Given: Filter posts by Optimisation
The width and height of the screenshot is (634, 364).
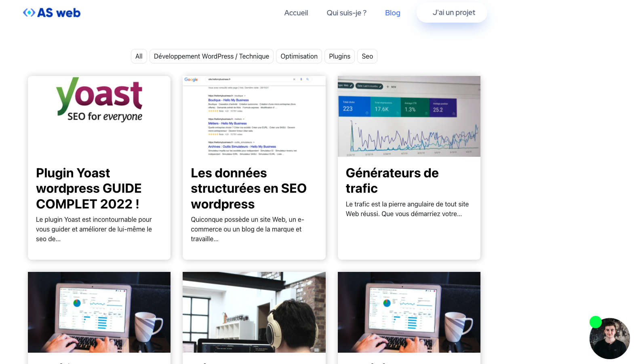Looking at the screenshot, I should click(x=299, y=56).
